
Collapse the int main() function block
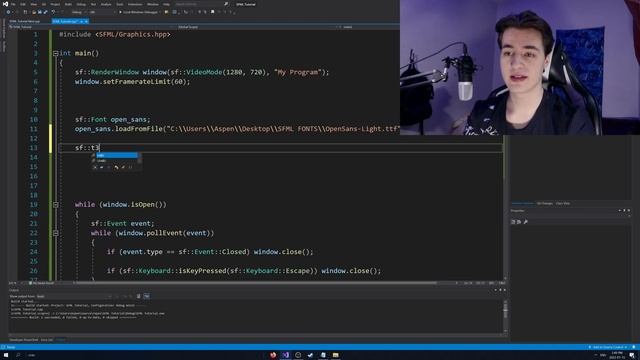point(56,53)
